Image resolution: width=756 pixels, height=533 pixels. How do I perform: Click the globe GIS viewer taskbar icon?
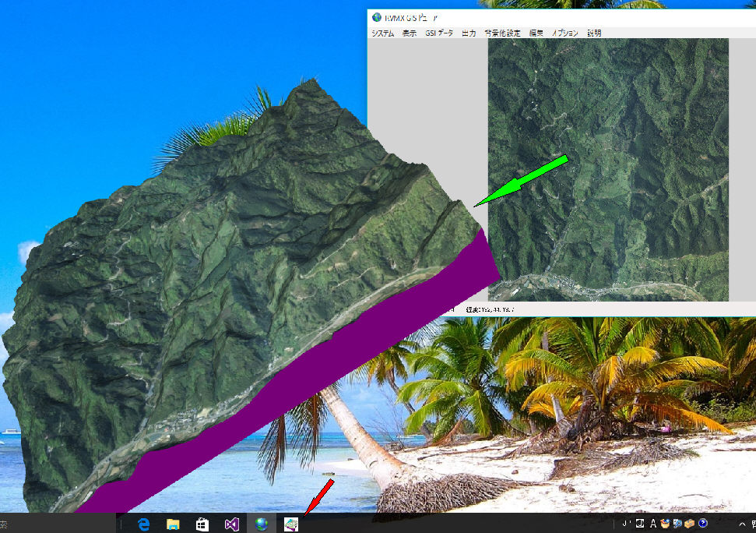click(261, 524)
